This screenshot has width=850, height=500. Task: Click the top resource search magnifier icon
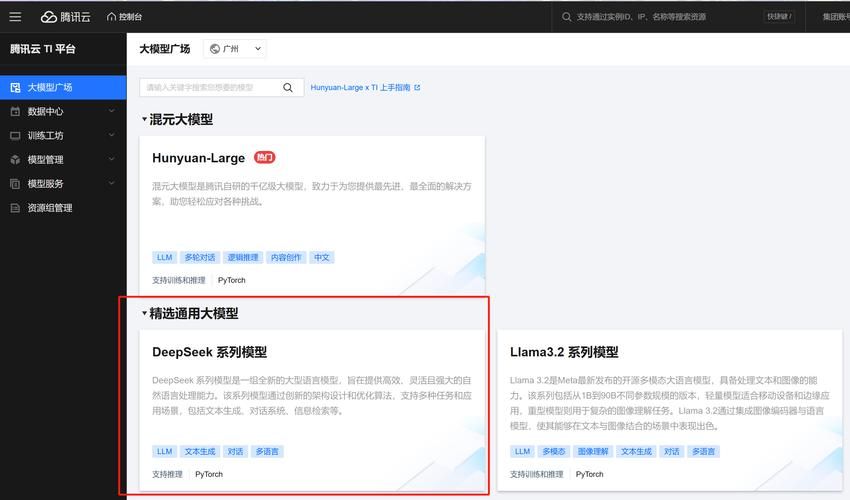pos(566,17)
